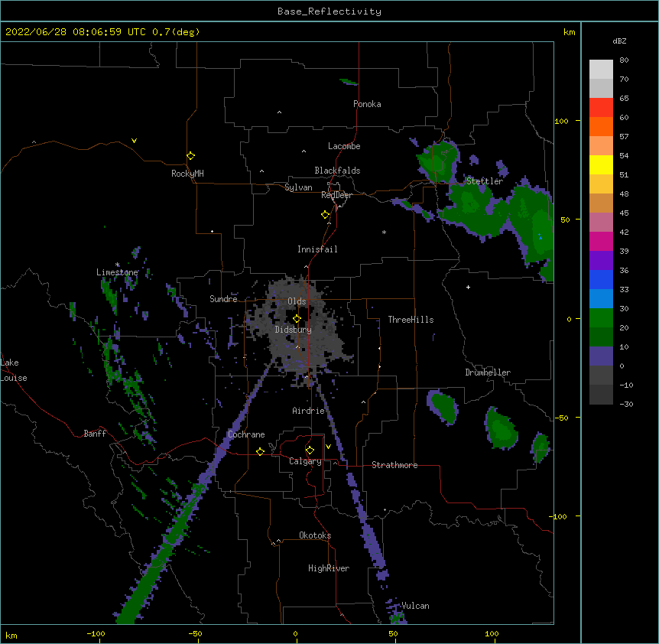Click the ThreeHills label
Image resolution: width=659 pixels, height=644 pixels.
pyautogui.click(x=411, y=320)
